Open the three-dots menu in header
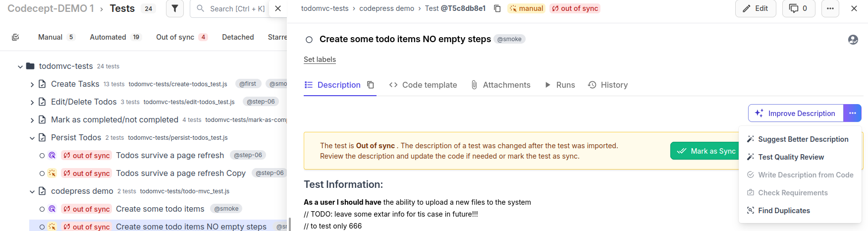 coord(830,8)
